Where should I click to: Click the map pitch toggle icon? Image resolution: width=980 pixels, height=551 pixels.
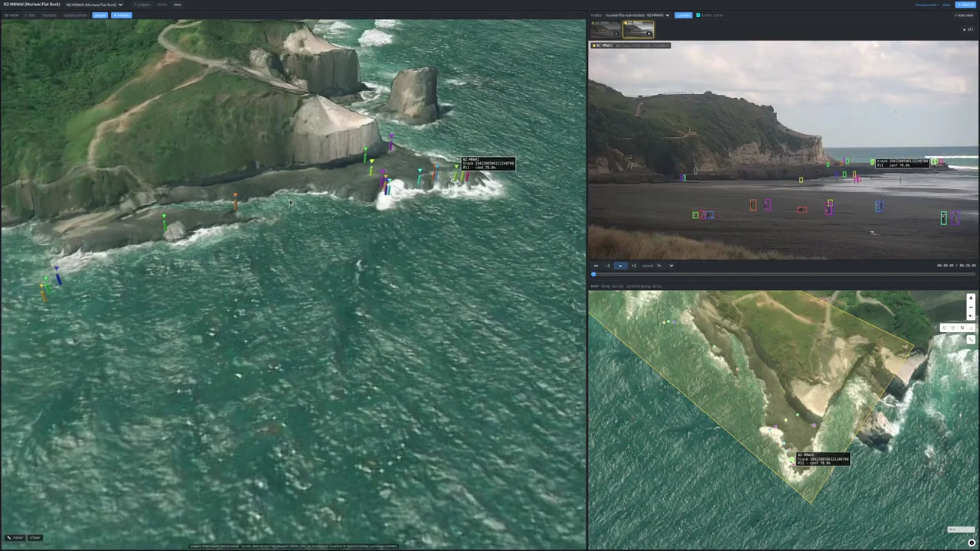click(x=971, y=328)
